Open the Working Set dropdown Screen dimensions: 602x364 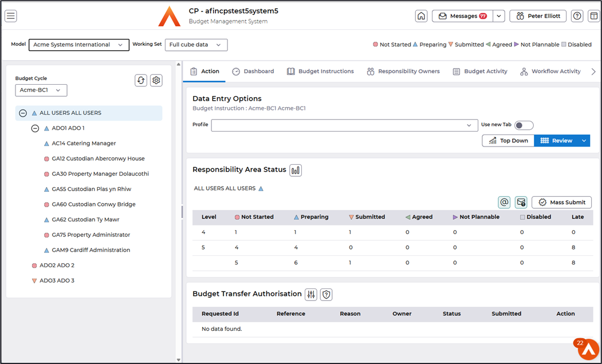click(x=196, y=45)
